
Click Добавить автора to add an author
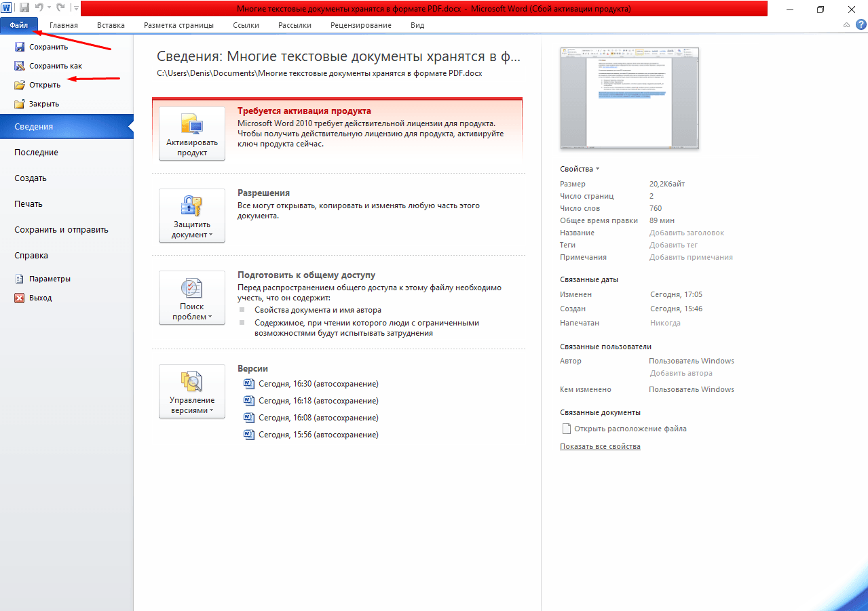click(681, 373)
